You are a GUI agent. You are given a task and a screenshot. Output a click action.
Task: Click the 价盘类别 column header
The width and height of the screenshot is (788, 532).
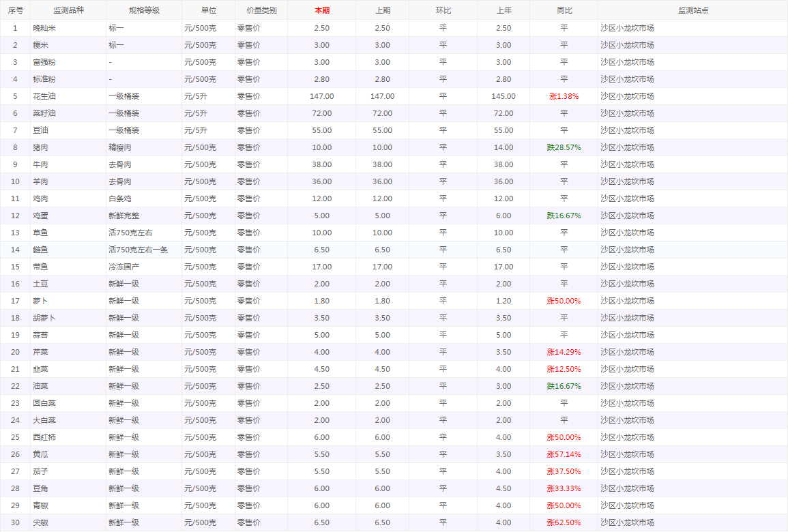coord(261,10)
